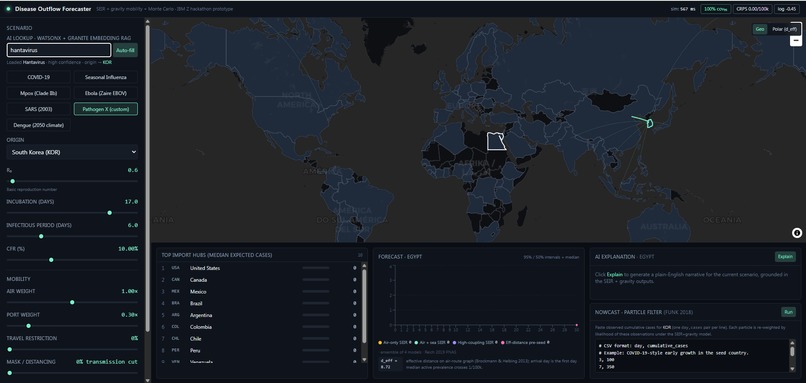Select United States row in import hubs
Image resolution: width=806 pixels, height=383 pixels.
click(259, 268)
